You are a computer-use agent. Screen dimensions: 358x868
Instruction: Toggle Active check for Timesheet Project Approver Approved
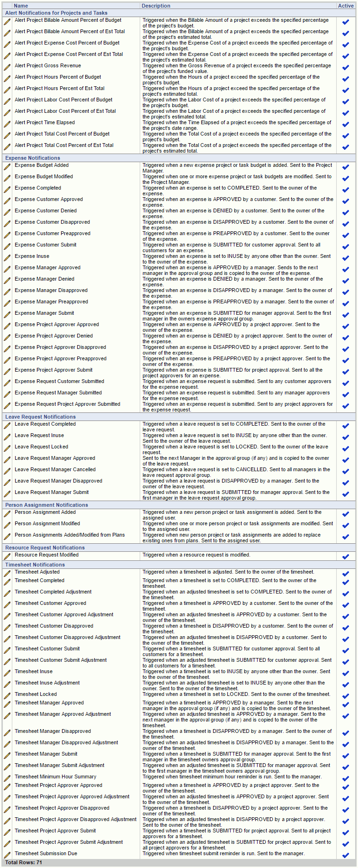[346, 787]
